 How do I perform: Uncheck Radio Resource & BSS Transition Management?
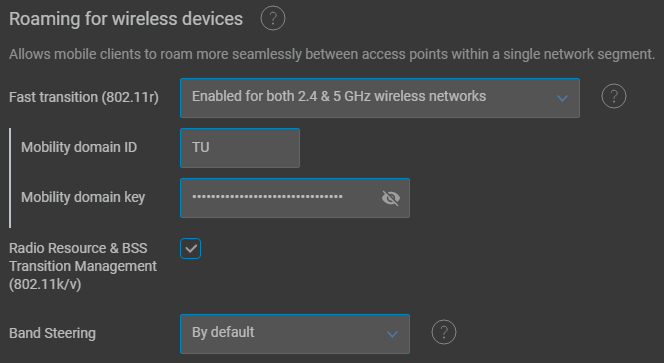click(191, 249)
